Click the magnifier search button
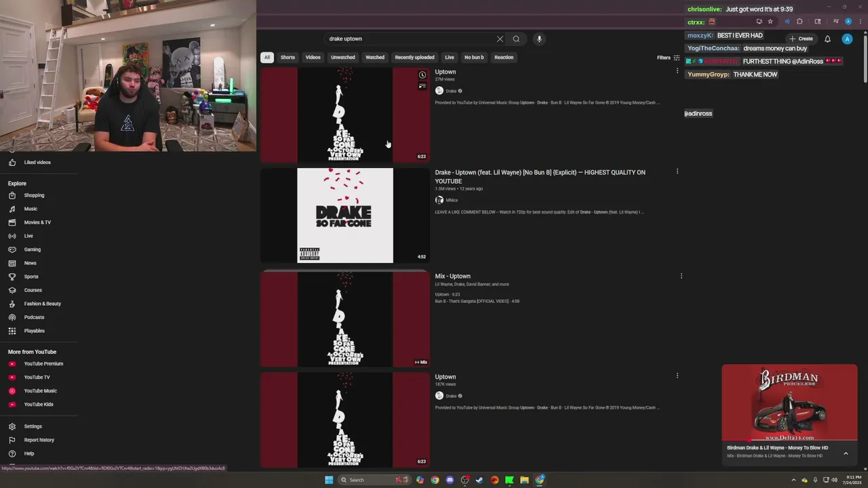 [516, 39]
